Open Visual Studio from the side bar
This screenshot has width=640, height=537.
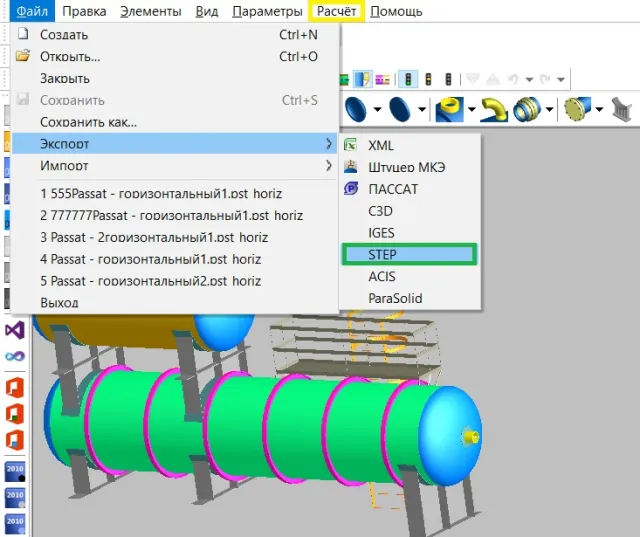14,329
